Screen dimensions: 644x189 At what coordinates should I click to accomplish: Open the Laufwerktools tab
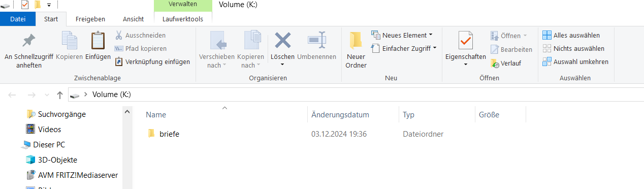pyautogui.click(x=183, y=19)
